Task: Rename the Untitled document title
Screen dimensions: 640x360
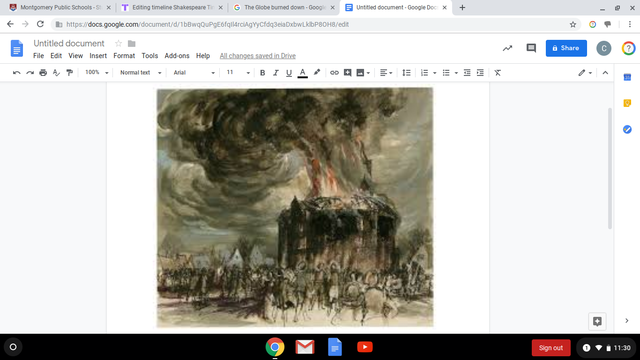Action: 69,43
